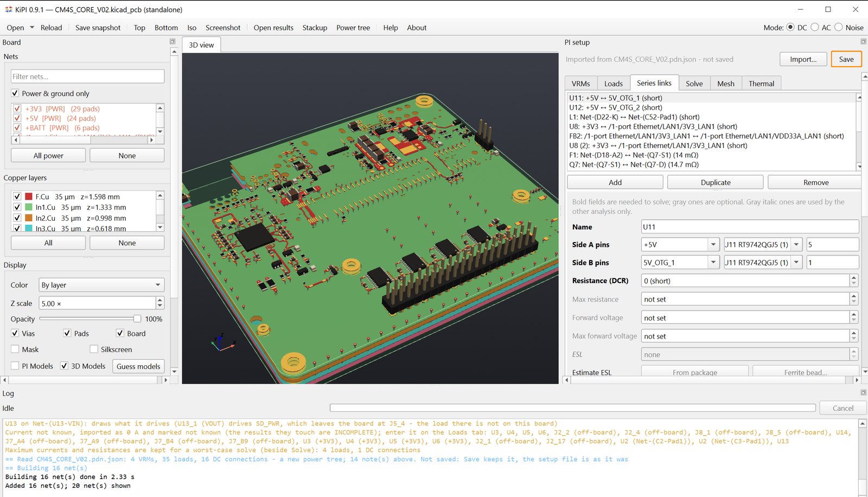868x497 pixels.
Task: Open the Power tree toolbar item
Action: (x=353, y=28)
